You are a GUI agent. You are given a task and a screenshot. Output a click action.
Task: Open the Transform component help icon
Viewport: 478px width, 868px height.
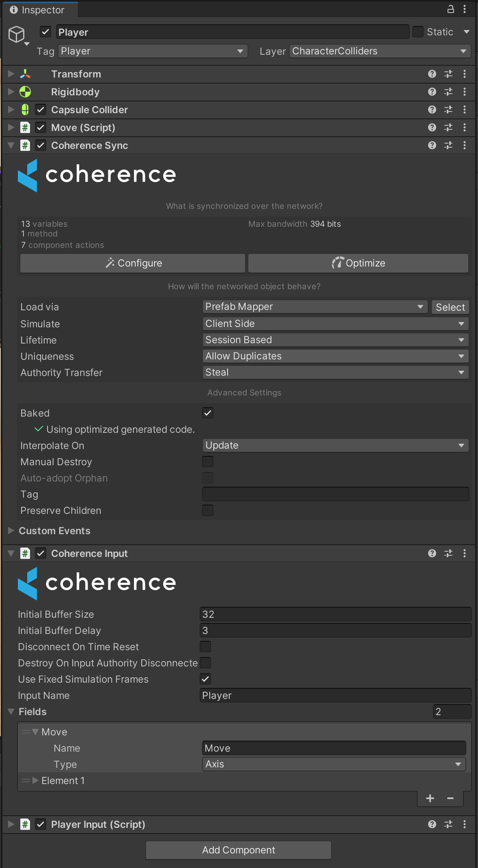point(432,74)
